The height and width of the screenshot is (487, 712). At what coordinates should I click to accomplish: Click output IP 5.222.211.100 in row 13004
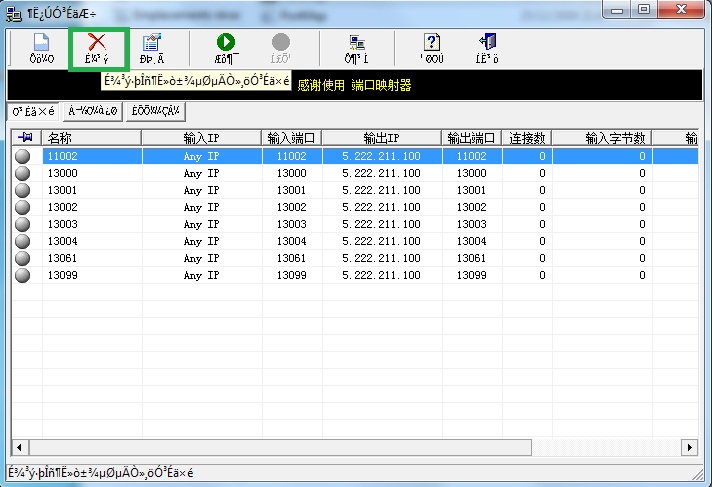pyautogui.click(x=381, y=241)
